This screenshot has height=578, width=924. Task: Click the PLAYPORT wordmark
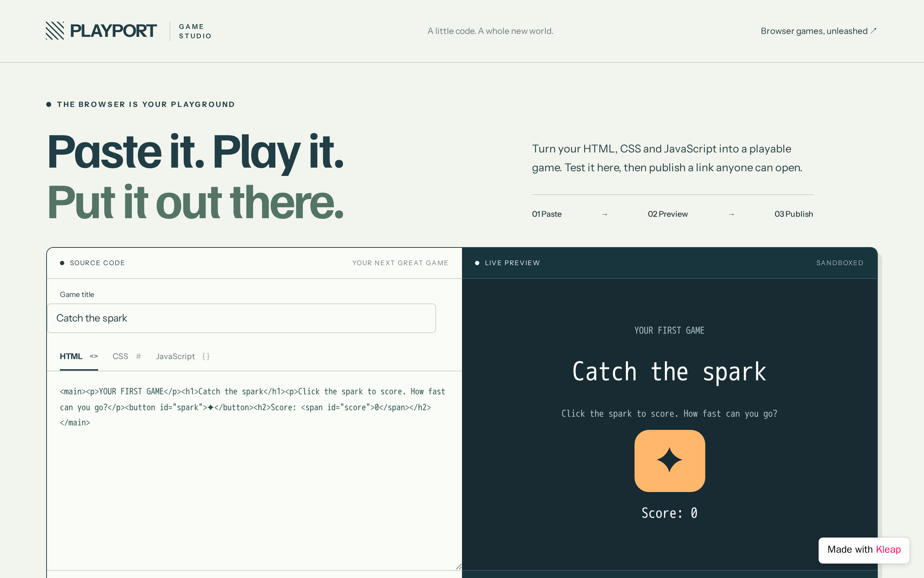point(113,31)
